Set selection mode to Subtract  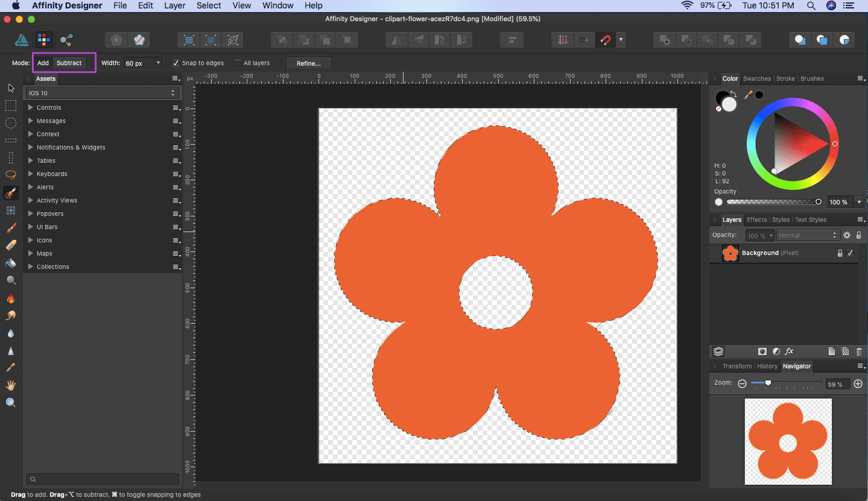69,63
